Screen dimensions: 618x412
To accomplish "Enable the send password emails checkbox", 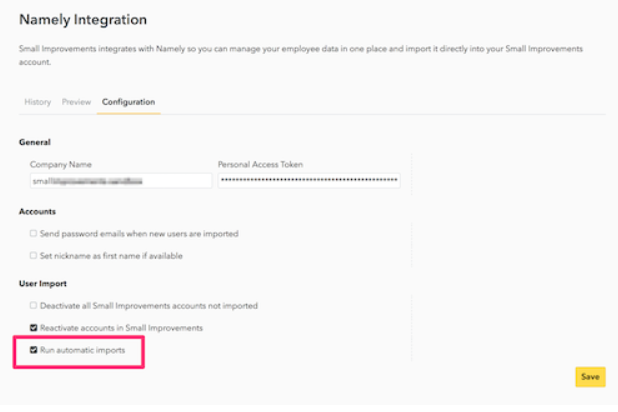I will (33, 234).
